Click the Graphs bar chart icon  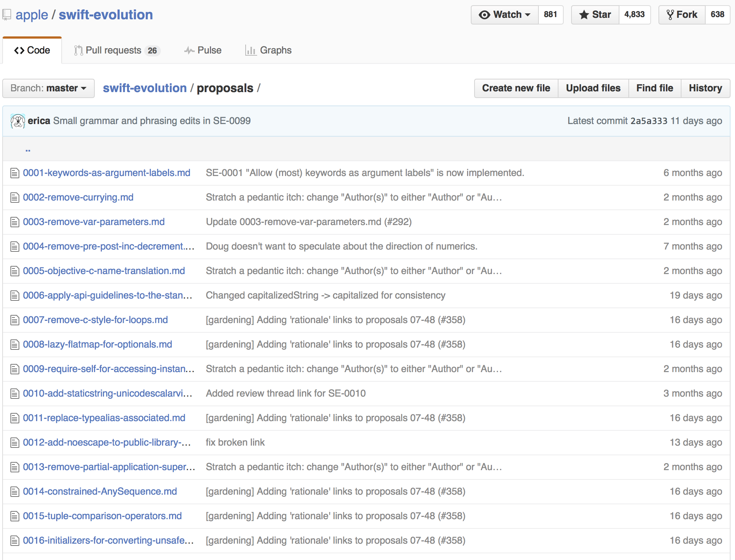(x=251, y=51)
